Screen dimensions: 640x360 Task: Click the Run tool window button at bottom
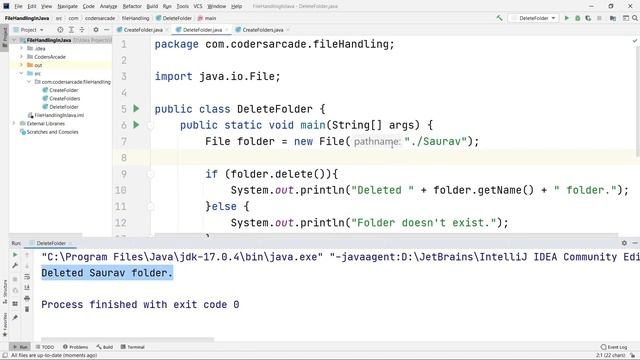(x=20, y=347)
